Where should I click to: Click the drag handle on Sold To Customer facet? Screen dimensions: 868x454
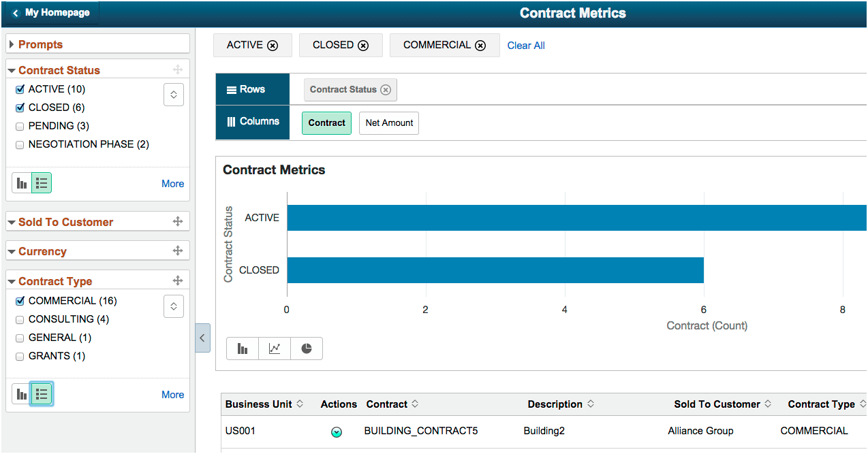[x=177, y=221]
